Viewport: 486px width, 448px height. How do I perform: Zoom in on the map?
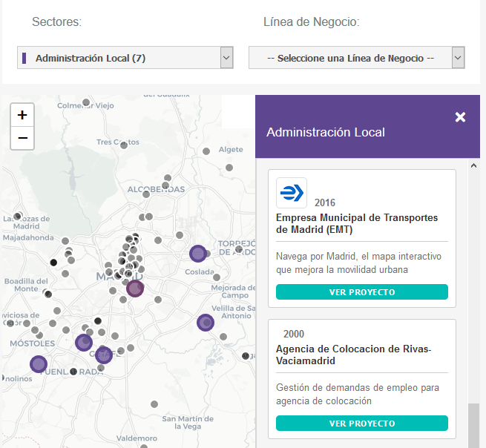click(x=22, y=115)
